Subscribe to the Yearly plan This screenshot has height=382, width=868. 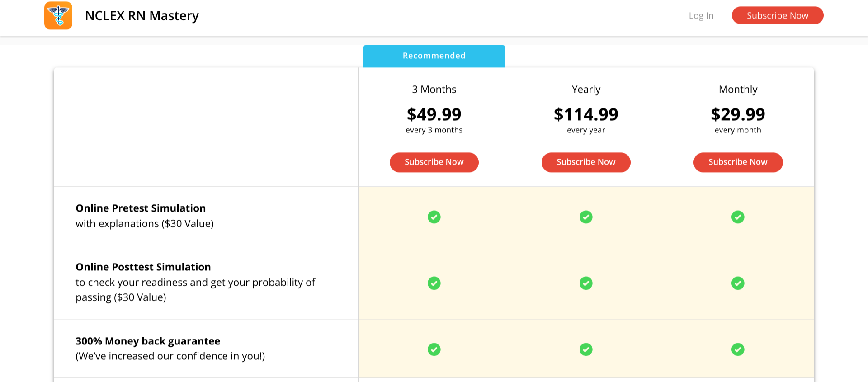point(586,162)
